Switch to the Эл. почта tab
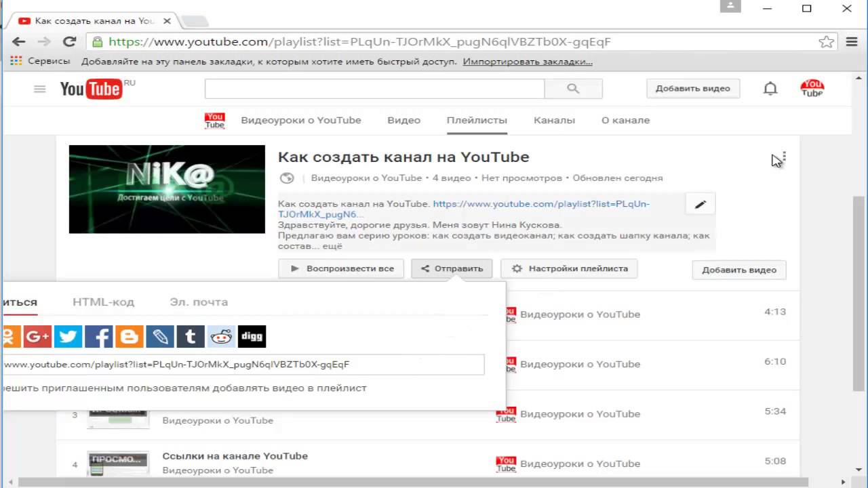Screen dimensions: 868x488 (199, 302)
